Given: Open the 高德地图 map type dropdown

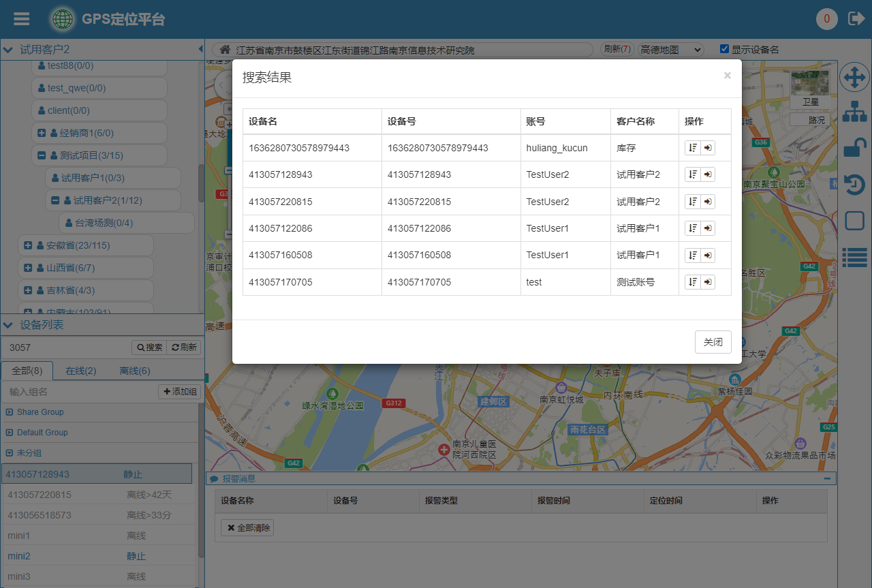Looking at the screenshot, I should pyautogui.click(x=670, y=50).
